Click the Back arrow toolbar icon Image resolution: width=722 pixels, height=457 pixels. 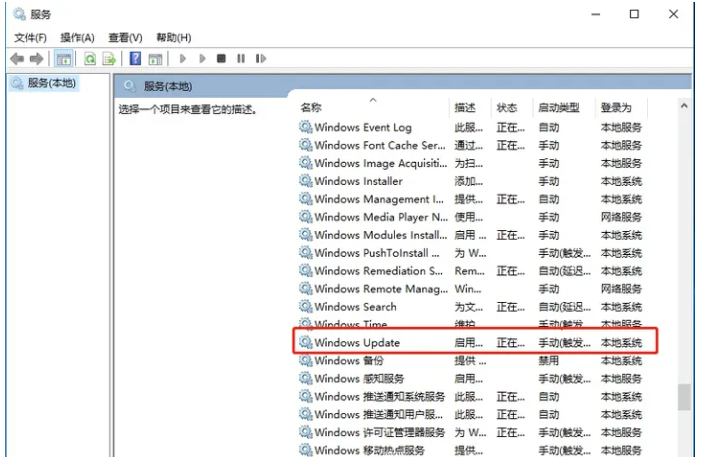(x=17, y=59)
